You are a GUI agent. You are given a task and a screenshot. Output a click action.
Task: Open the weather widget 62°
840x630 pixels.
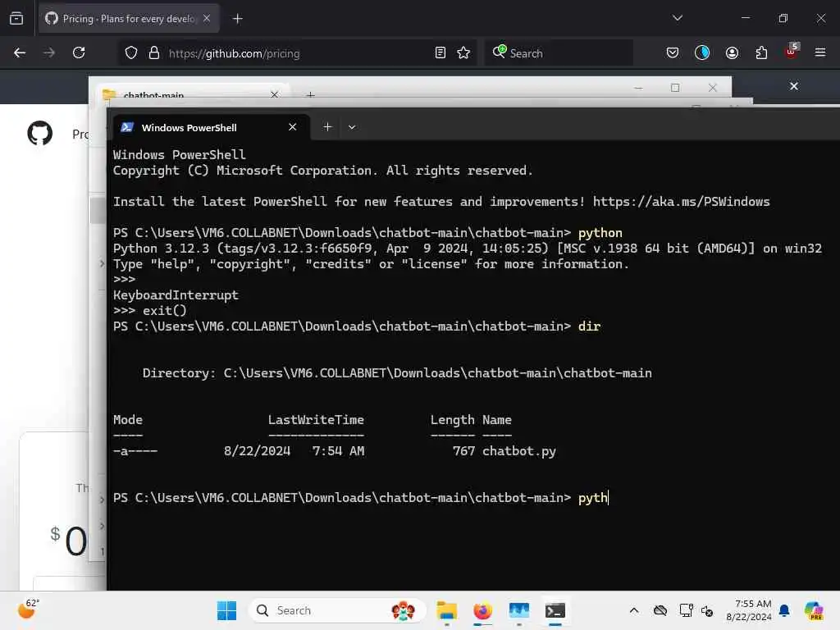pos(28,609)
